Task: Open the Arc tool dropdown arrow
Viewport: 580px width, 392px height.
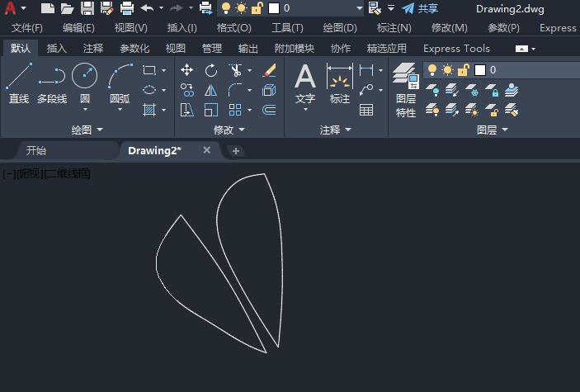Action: pos(120,110)
